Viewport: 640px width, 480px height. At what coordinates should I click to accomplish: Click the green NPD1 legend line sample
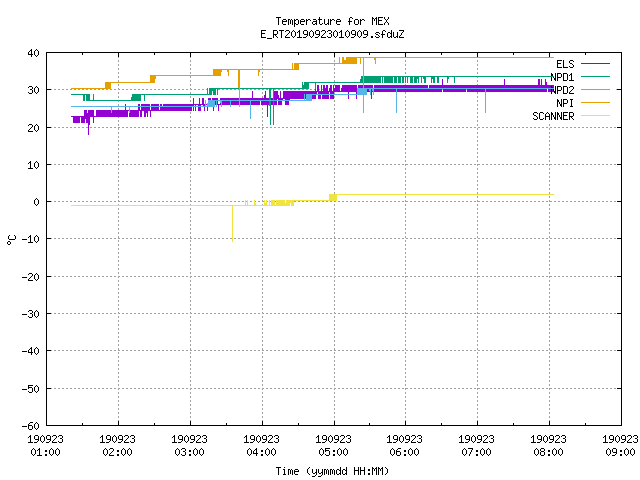pos(595,76)
